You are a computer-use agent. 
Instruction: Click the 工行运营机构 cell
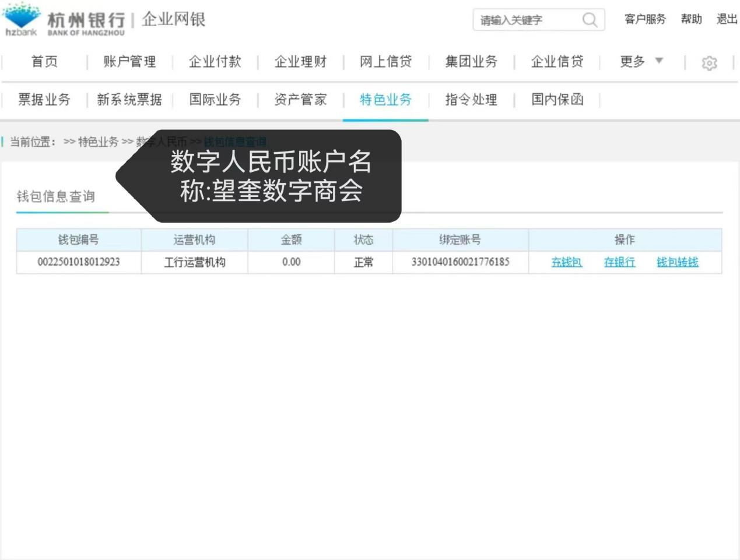[x=194, y=262]
